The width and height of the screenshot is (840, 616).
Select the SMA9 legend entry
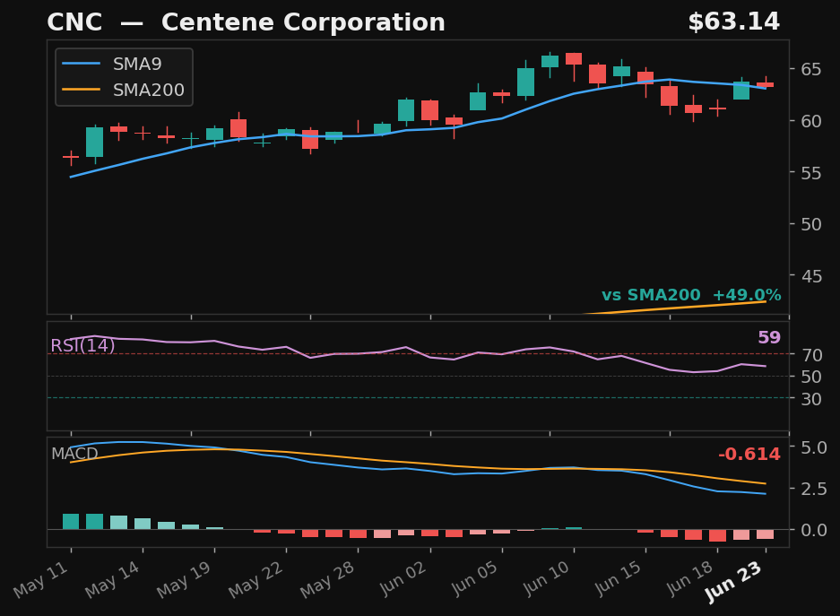coord(124,65)
